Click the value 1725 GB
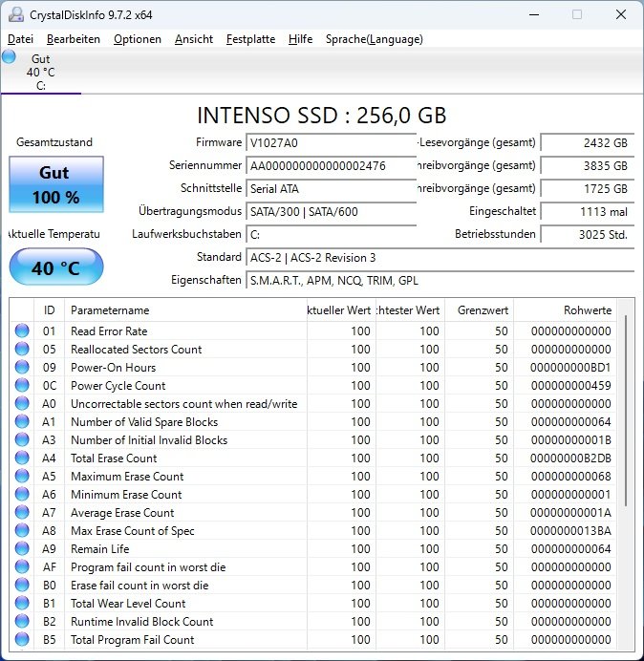The width and height of the screenshot is (644, 661). click(x=587, y=188)
